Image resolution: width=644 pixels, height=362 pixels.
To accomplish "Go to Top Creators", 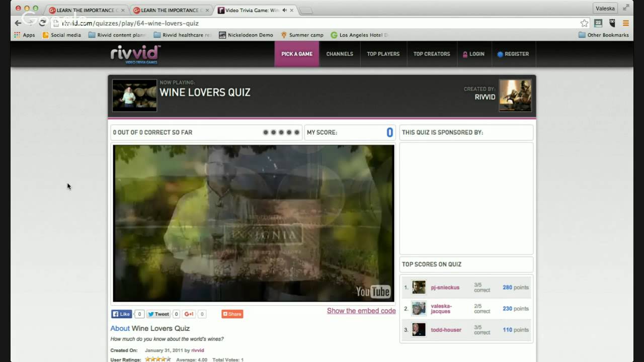I will tap(432, 54).
